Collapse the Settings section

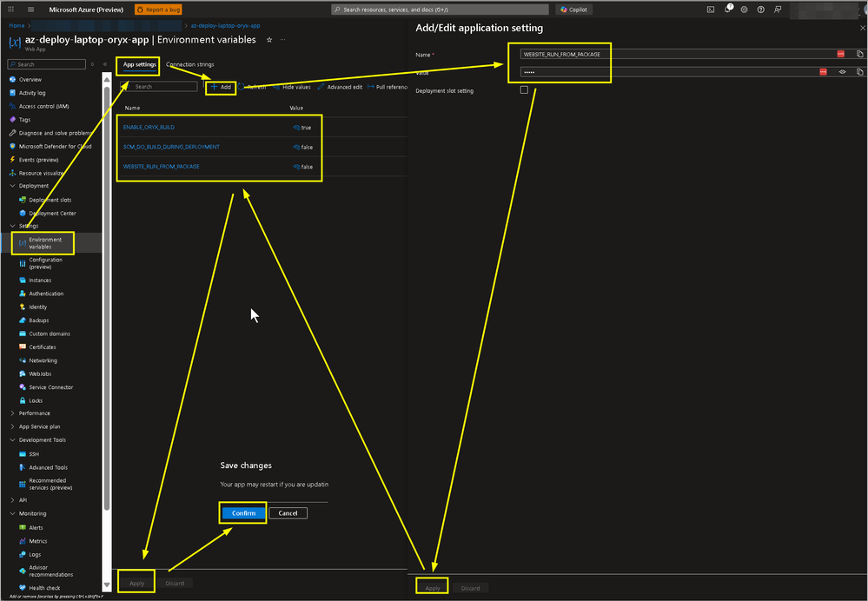point(13,226)
